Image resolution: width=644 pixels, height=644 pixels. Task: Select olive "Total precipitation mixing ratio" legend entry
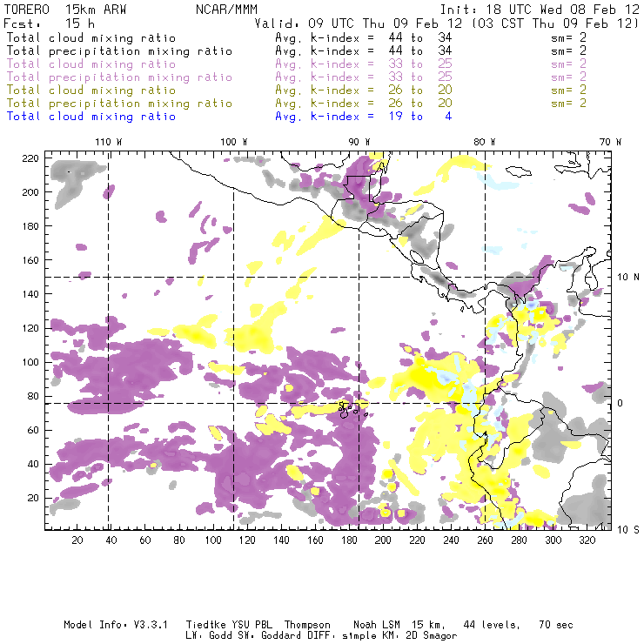coord(119,103)
